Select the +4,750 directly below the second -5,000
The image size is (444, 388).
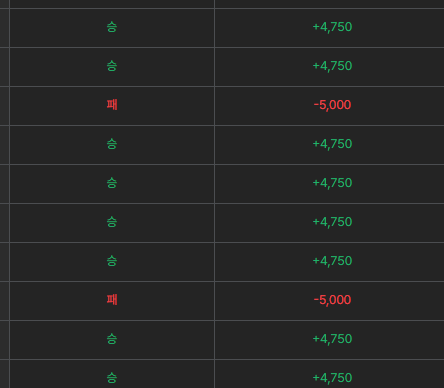(332, 339)
